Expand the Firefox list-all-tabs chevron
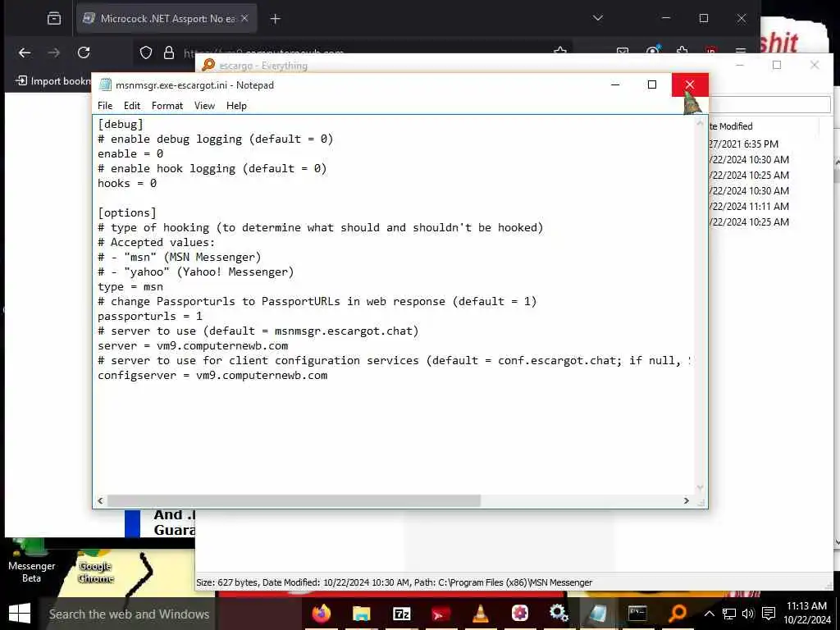This screenshot has height=630, width=840. pyautogui.click(x=598, y=18)
